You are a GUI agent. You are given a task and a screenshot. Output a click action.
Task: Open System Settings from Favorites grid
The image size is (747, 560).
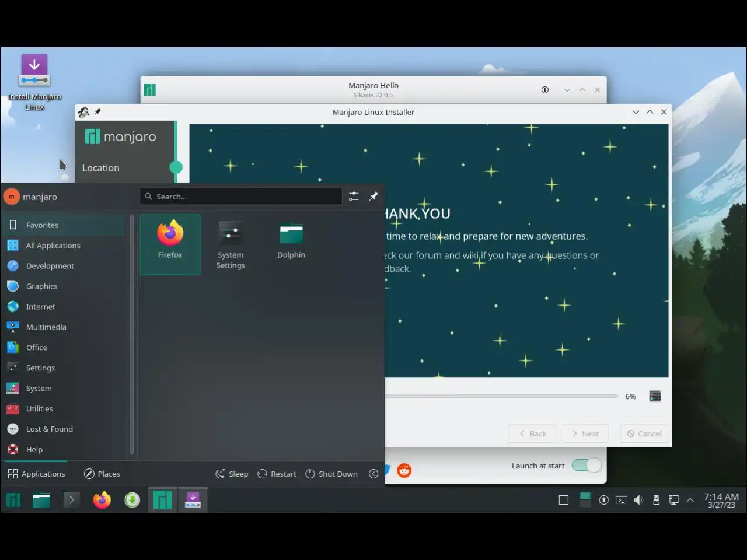point(231,244)
